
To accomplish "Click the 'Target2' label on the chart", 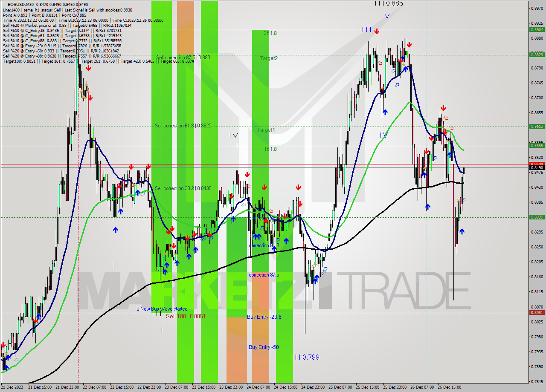I will pos(269,58).
